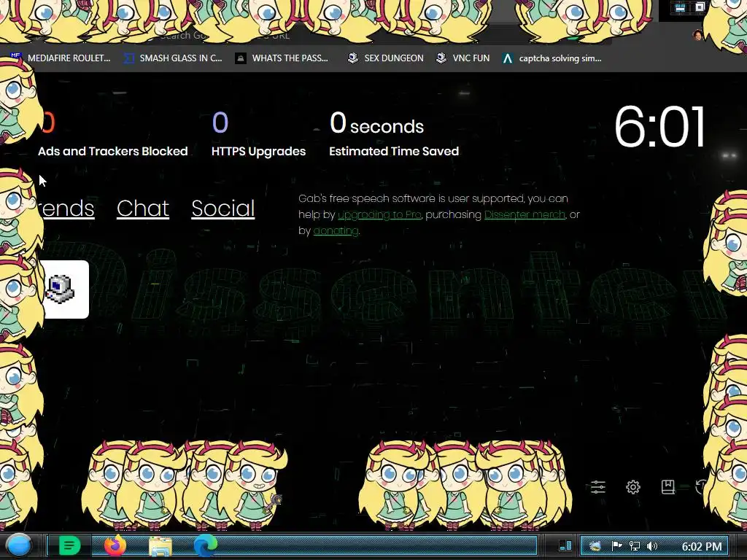Open the network tray icon
This screenshot has height=560, width=747.
click(634, 546)
